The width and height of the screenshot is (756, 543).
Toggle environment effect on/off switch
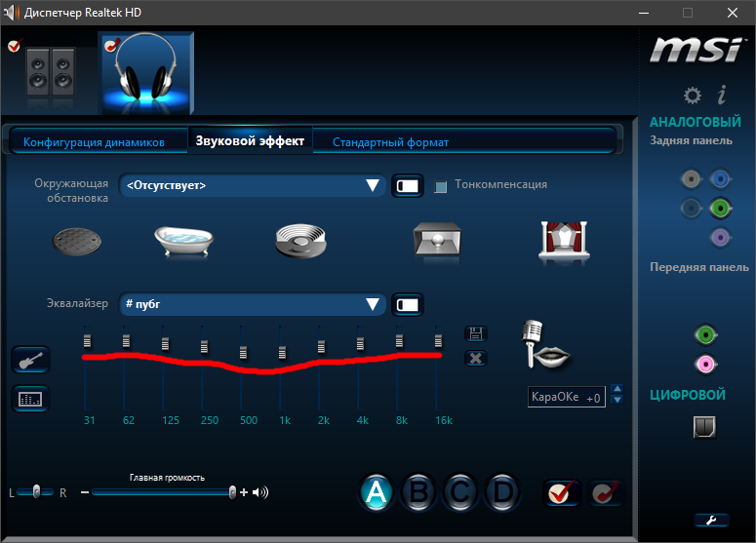[408, 186]
